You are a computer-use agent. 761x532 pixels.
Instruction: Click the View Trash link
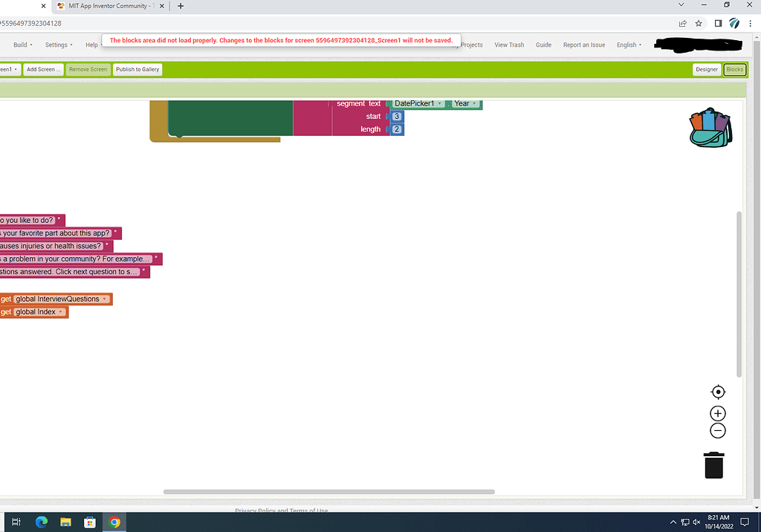[x=509, y=45]
